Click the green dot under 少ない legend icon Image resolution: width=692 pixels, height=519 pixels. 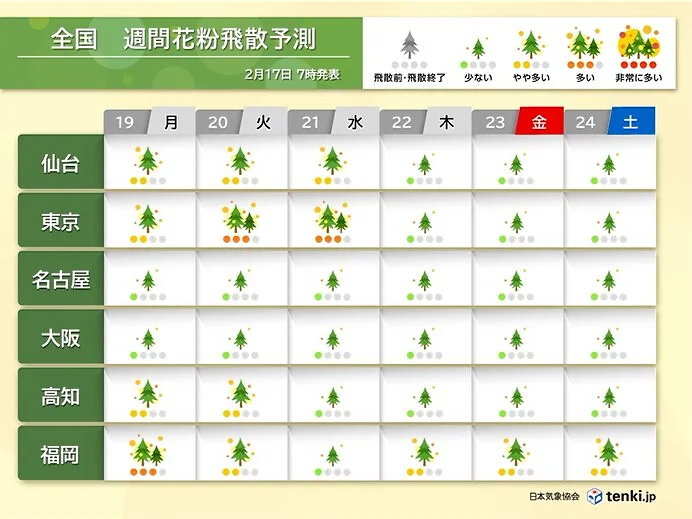tap(464, 65)
